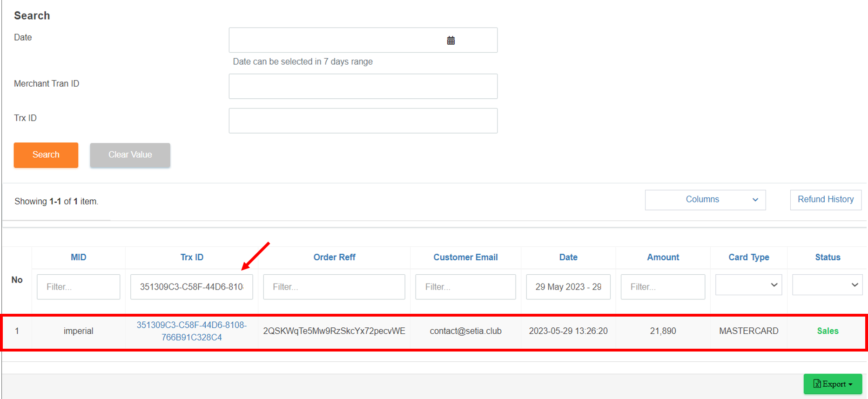Click the Date range filter in table

click(568, 287)
